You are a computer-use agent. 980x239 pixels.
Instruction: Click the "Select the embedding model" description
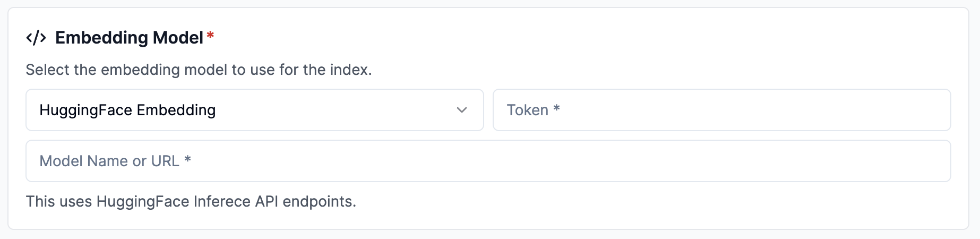tap(199, 70)
